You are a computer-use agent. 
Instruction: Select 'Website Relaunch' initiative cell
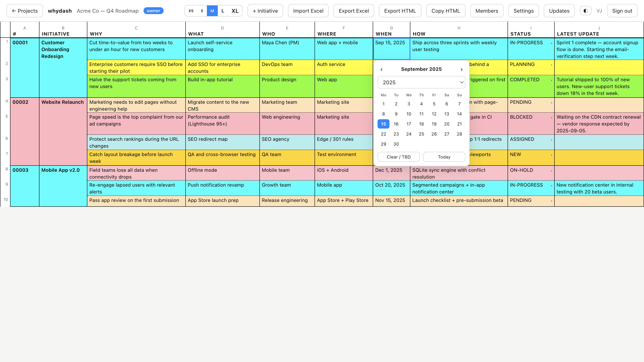click(x=63, y=131)
